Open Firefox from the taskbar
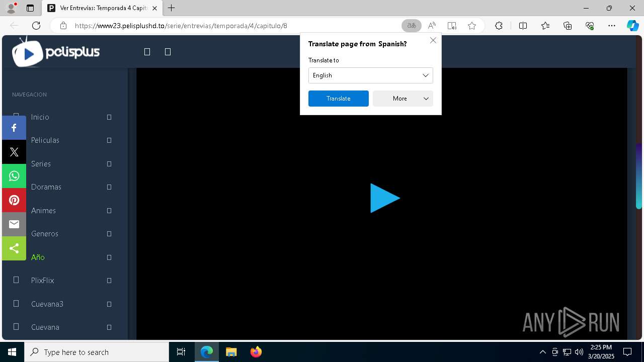The image size is (644, 362). point(256,352)
